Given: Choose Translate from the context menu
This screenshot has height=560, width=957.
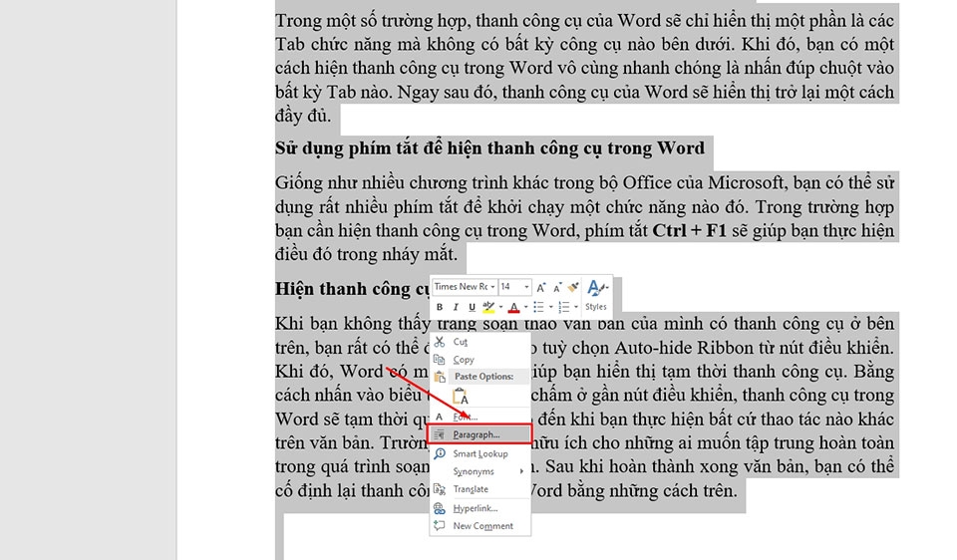Looking at the screenshot, I should 479,489.
